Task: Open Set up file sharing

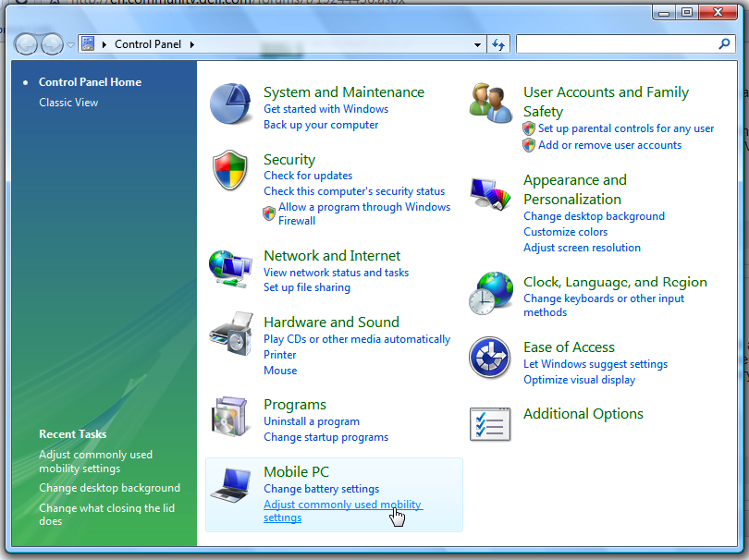Action: 307,287
